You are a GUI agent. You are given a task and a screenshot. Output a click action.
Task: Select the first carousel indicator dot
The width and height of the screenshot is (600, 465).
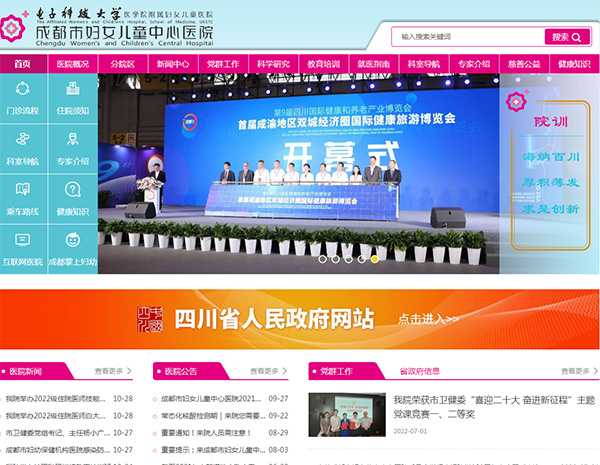tap(323, 259)
